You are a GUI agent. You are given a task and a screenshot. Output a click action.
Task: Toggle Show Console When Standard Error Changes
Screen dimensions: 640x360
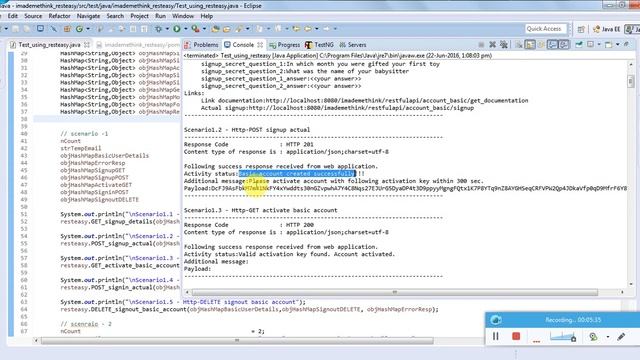563,44
